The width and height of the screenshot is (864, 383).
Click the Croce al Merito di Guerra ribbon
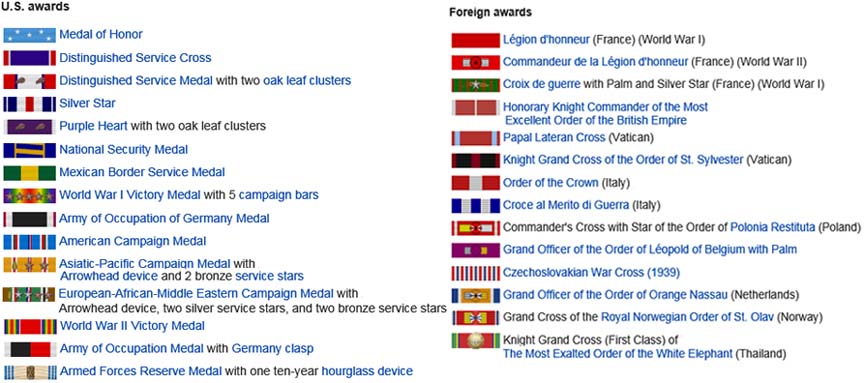tap(476, 206)
